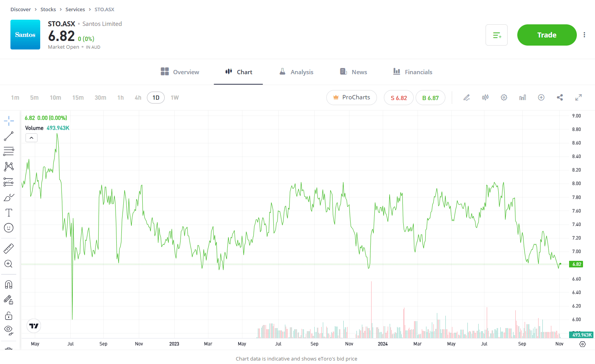Select the trend line drawing tool
This screenshot has height=364, width=595.
click(9, 136)
